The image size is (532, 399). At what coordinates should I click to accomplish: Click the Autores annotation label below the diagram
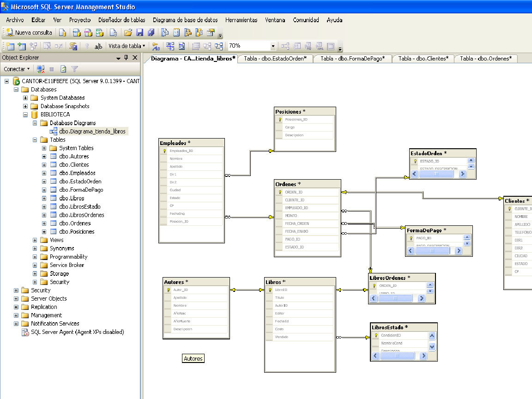(x=193, y=358)
